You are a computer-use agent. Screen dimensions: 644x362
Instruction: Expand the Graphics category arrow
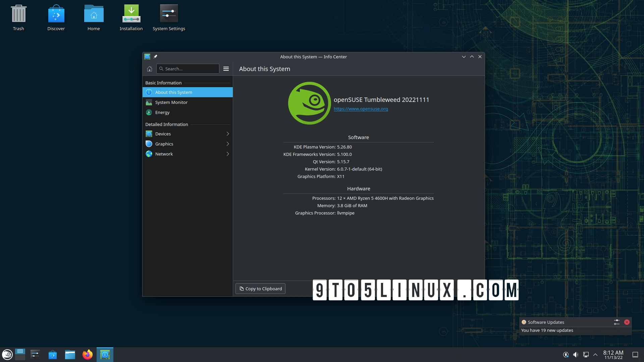228,144
